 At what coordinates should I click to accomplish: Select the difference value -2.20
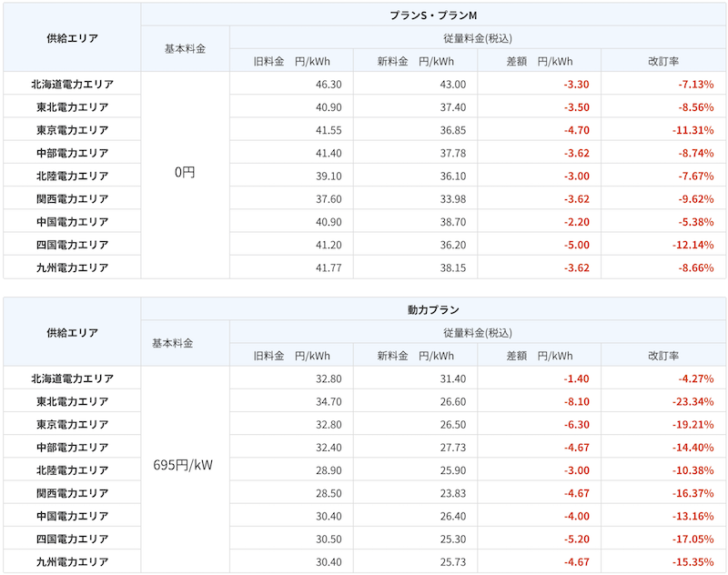point(577,222)
